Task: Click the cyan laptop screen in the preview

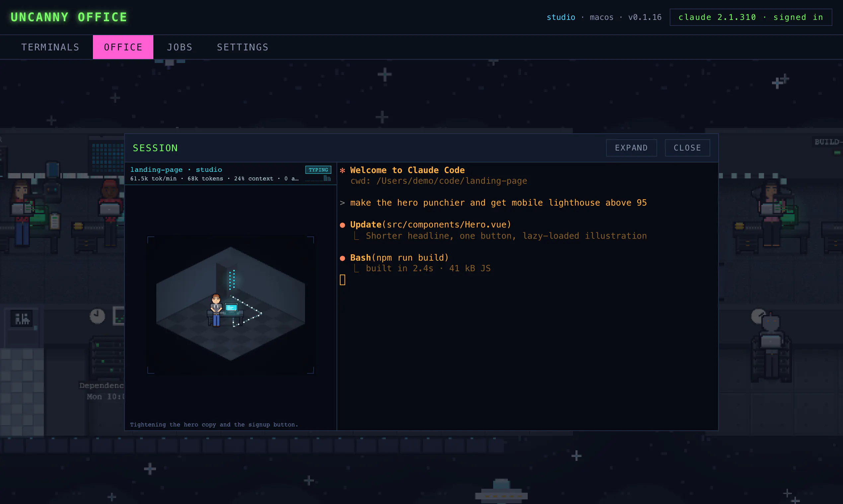Action: (x=231, y=308)
